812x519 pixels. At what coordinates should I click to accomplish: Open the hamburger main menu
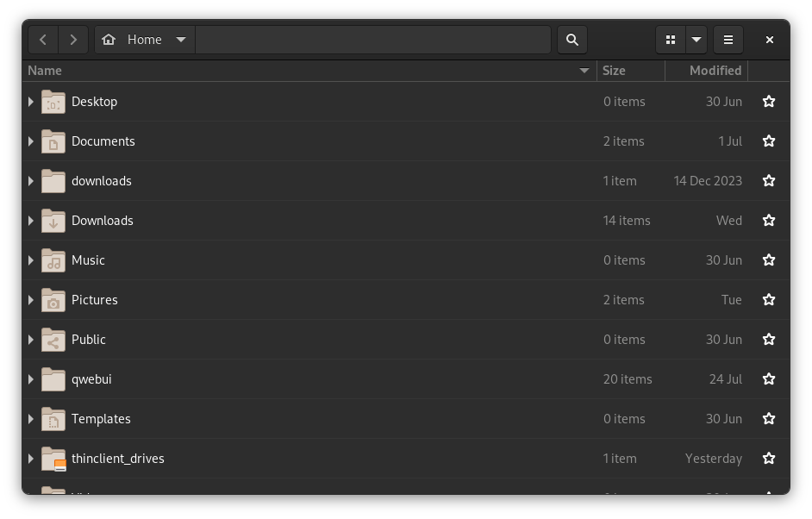728,40
